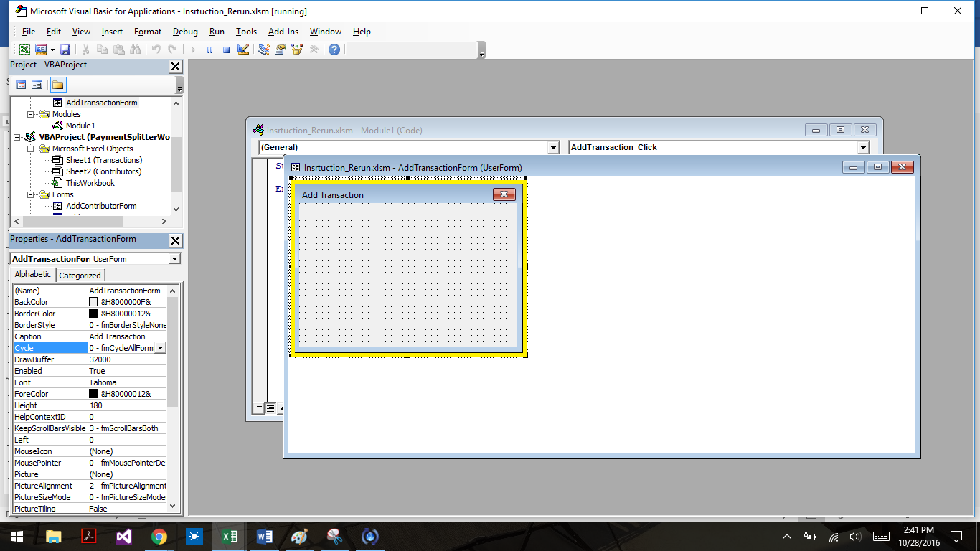Collapse the Microsoft Excel Objects folder
The image size is (980, 551).
(31, 149)
